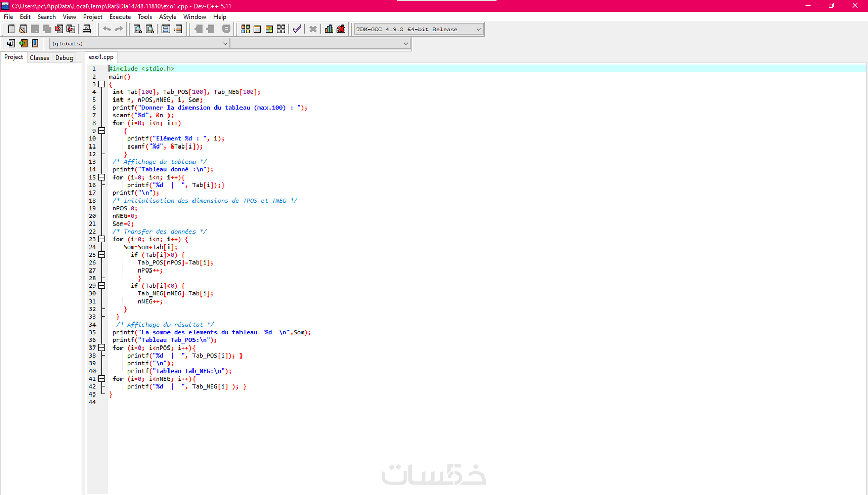Screen dimensions: 868x495
Task: Undo the last edit with Undo arrow
Action: (107, 29)
